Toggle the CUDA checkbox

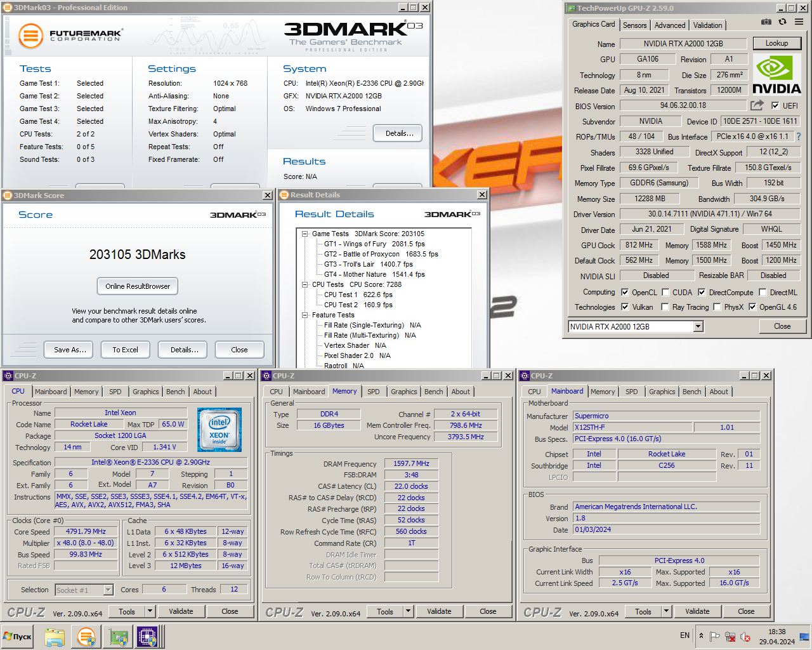[x=665, y=293]
